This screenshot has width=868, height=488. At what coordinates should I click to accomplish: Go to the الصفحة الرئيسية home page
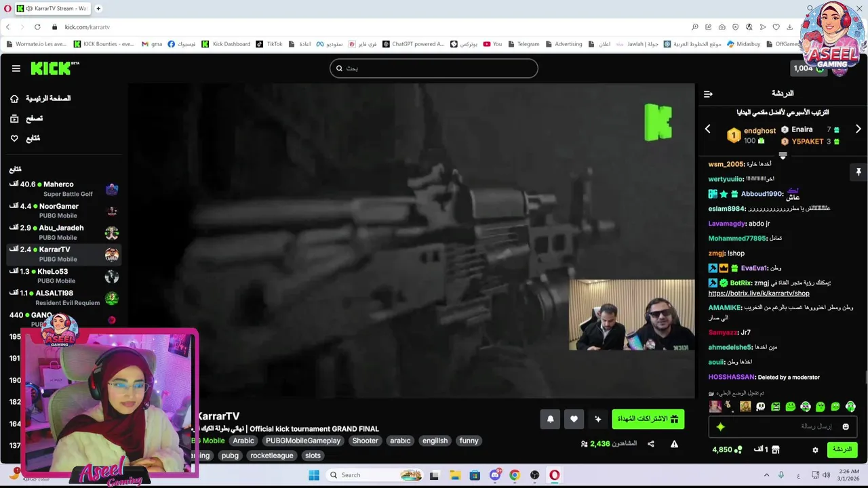coord(40,98)
